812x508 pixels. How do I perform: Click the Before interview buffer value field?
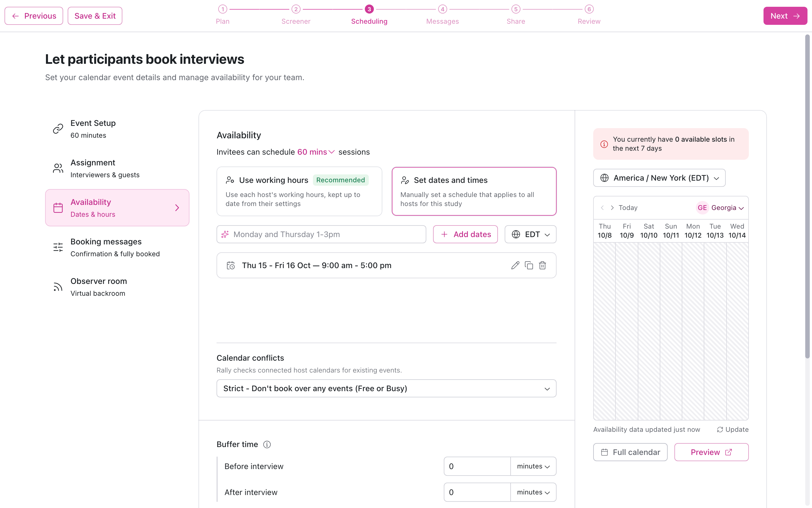click(477, 466)
